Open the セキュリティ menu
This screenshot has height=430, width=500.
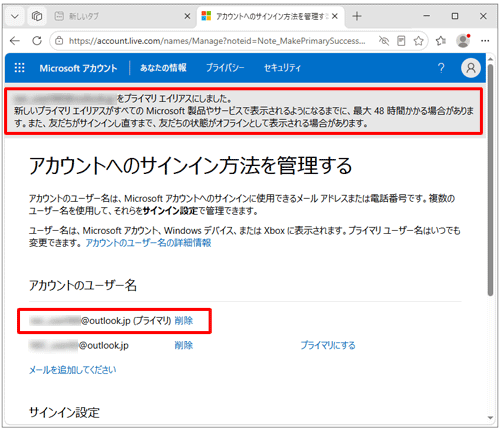tap(282, 68)
